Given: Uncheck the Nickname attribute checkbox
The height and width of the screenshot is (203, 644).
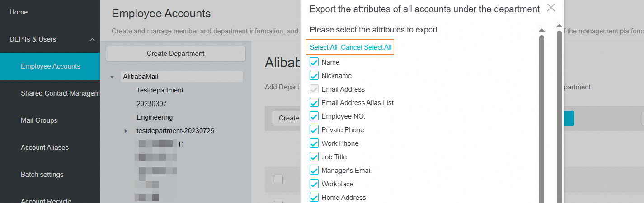Looking at the screenshot, I should [314, 76].
